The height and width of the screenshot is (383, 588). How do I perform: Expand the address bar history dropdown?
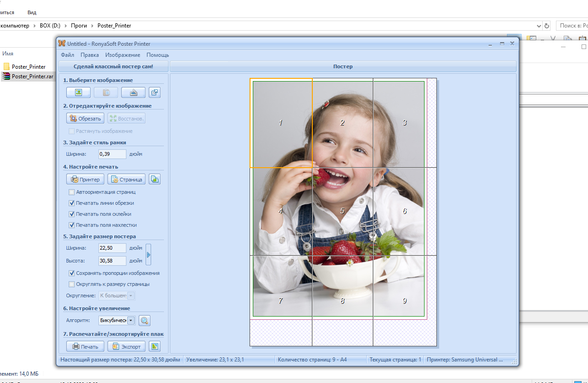pos(539,26)
